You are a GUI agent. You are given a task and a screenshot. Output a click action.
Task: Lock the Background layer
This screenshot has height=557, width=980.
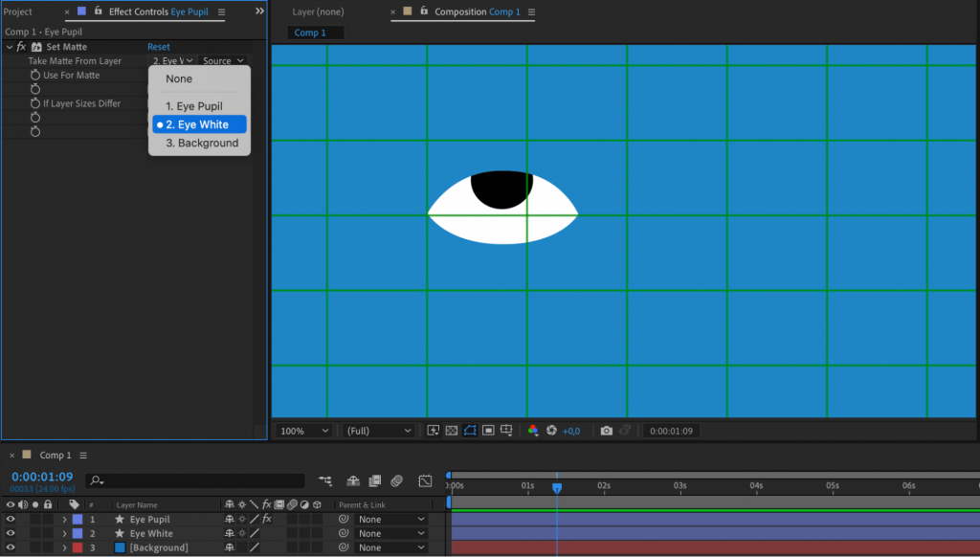48,547
